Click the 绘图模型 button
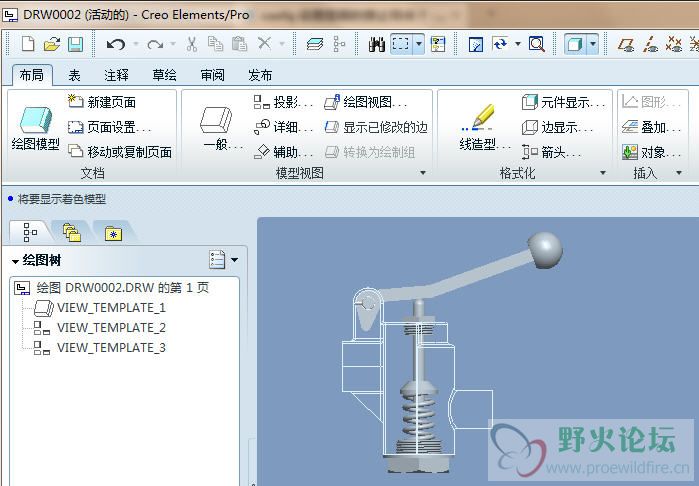The height and width of the screenshot is (486, 699). (x=36, y=128)
